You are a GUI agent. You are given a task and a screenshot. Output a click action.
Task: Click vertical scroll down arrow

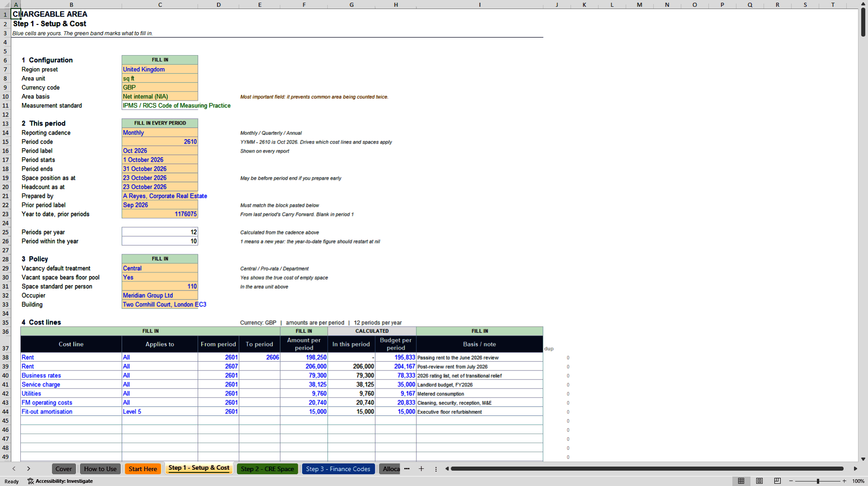coord(863,459)
